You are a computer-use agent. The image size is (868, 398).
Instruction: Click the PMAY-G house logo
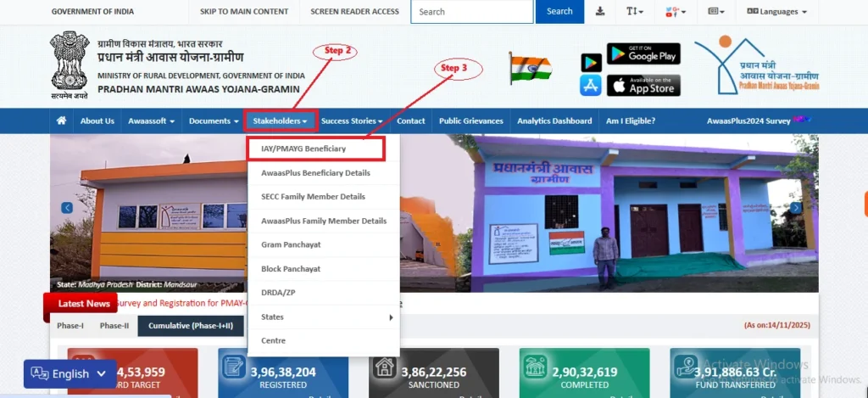tap(756, 65)
